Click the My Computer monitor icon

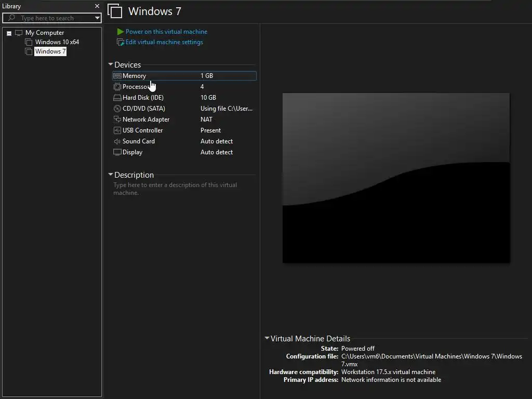[19, 33]
